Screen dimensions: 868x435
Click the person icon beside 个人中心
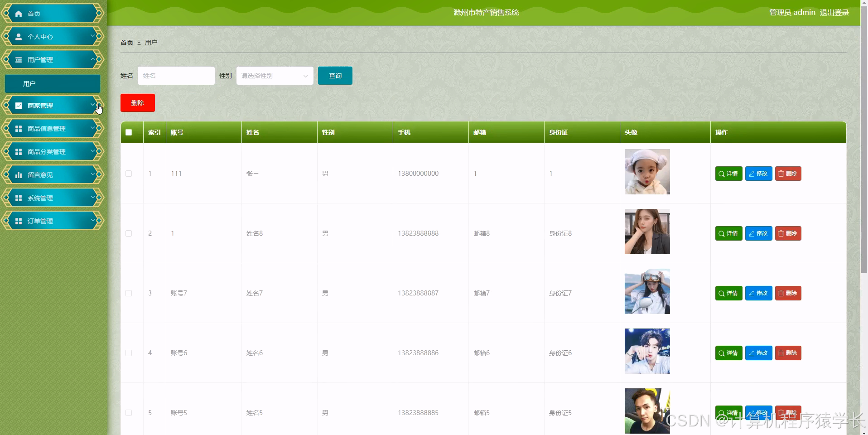coord(19,37)
